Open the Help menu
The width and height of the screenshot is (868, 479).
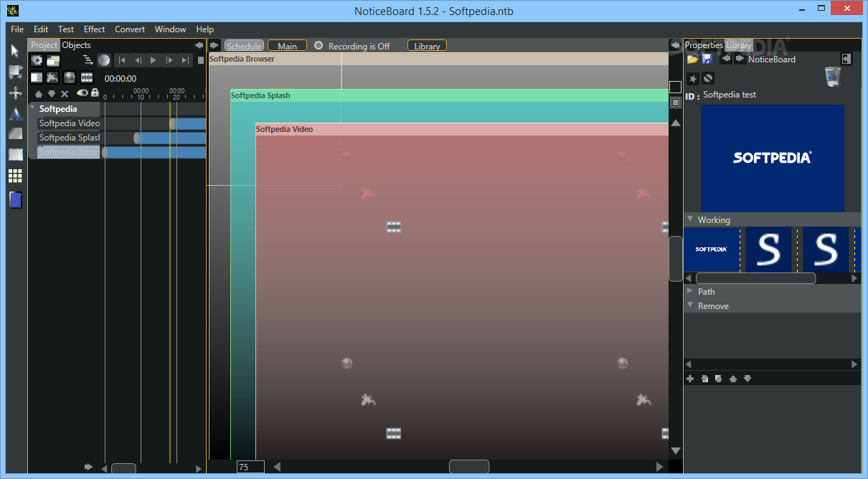tap(204, 29)
